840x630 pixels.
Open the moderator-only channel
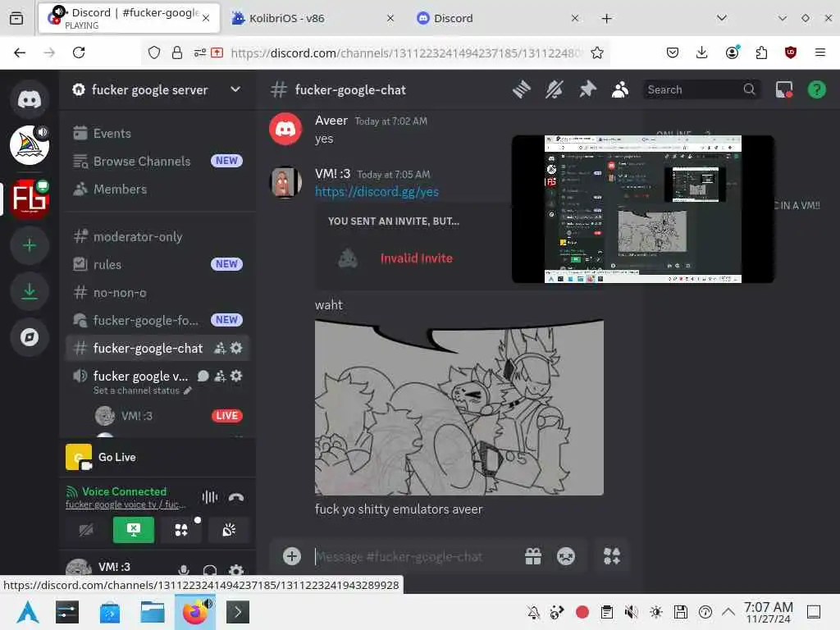pyautogui.click(x=158, y=236)
